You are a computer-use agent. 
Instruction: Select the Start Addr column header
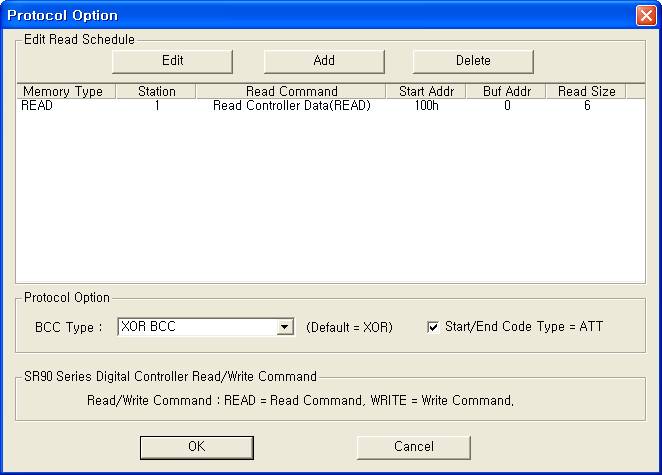coord(425,91)
